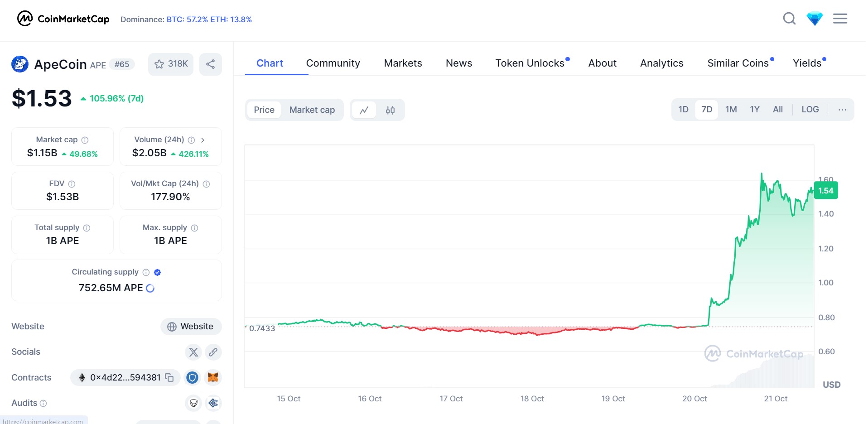Open the hamburger menu
This screenshot has width=868, height=424.
[840, 19]
